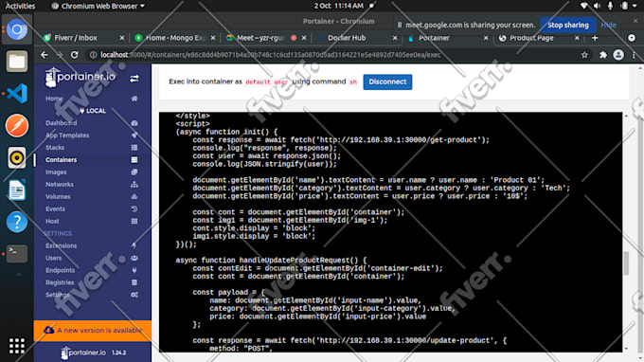The image size is (644, 362).
Task: Open Volumes section
Action: (x=58, y=197)
